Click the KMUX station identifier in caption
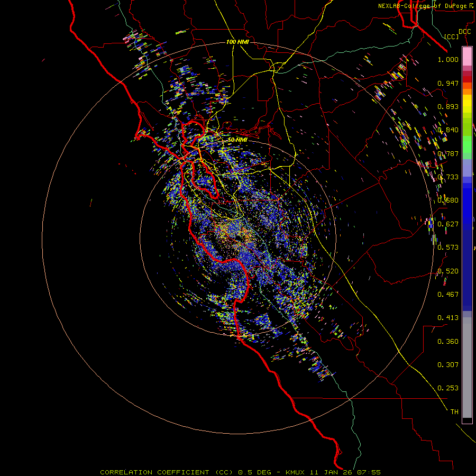The width and height of the screenshot is (476, 476). pos(295,472)
